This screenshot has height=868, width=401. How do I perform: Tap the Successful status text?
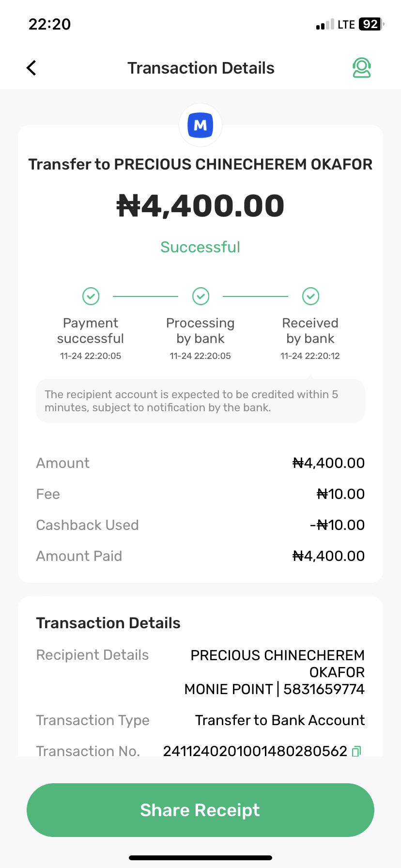coord(200,247)
